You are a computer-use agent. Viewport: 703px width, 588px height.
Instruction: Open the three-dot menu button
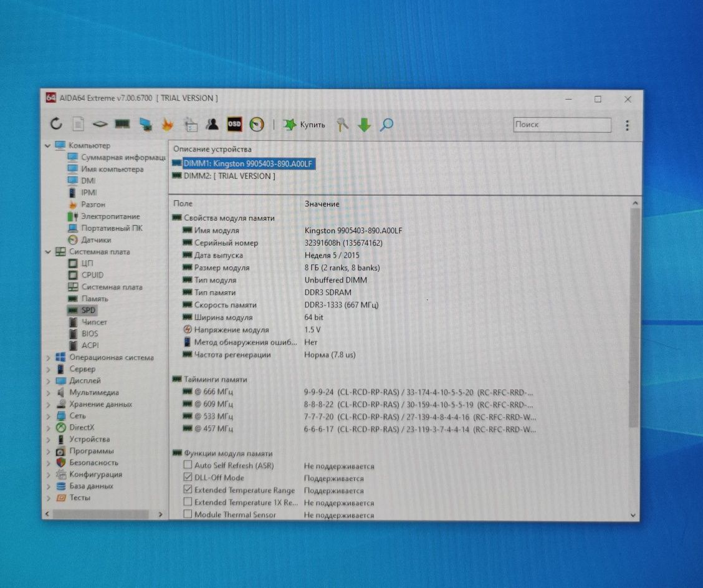(x=627, y=125)
